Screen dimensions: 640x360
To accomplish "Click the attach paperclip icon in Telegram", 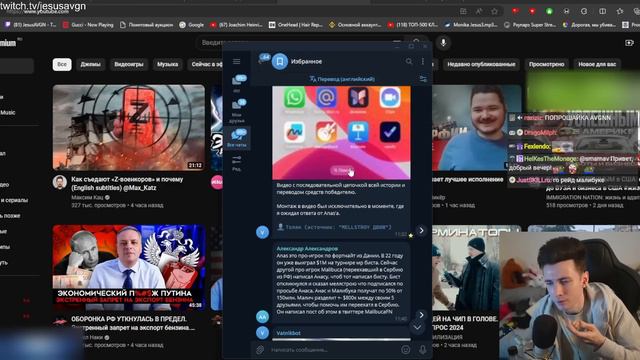I will pos(260,349).
